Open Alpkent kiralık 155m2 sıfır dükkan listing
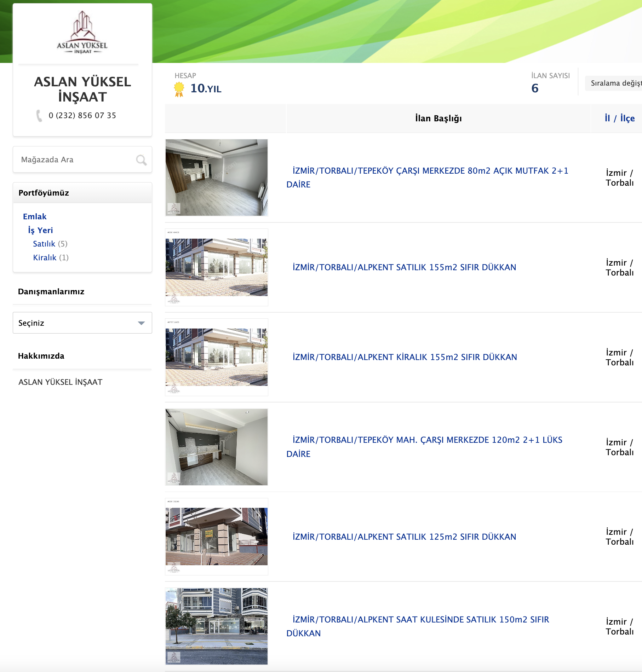This screenshot has width=642, height=672. click(405, 357)
